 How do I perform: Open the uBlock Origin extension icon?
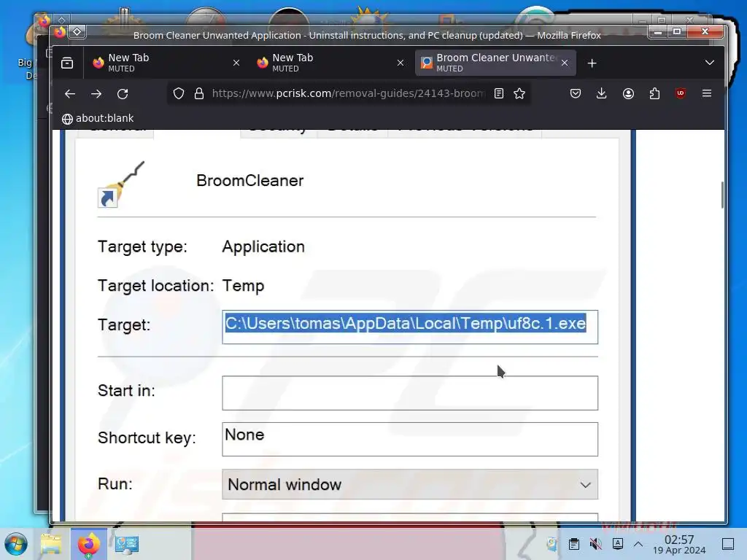[x=681, y=93]
